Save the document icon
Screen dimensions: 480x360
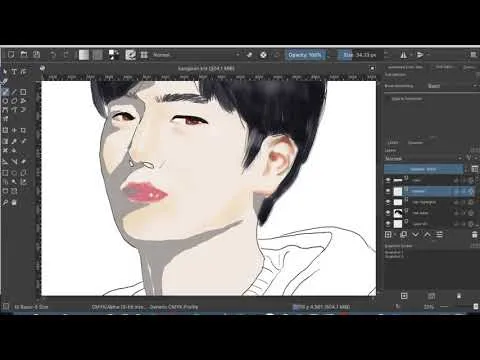36,54
